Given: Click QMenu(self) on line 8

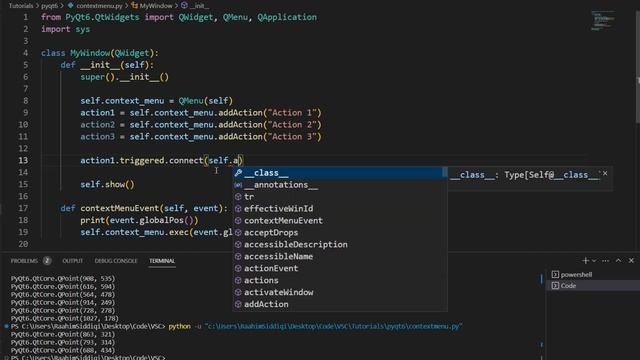Looking at the screenshot, I should tap(205, 101).
